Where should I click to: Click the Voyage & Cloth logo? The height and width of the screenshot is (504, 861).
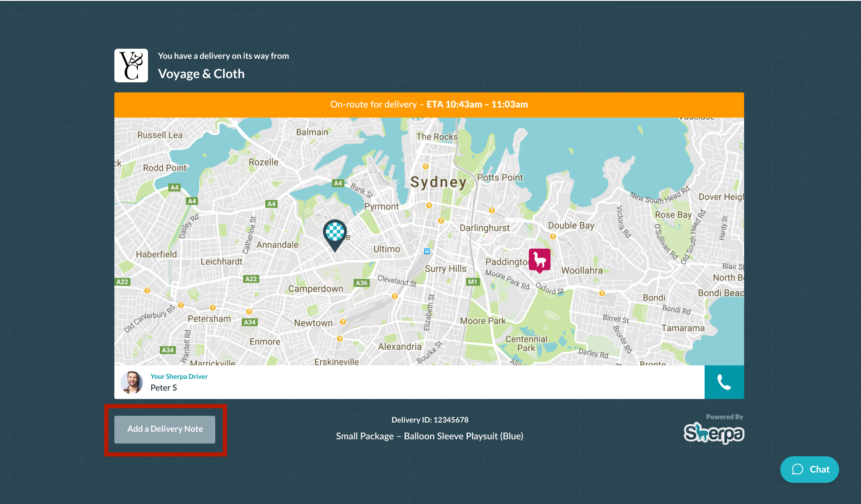point(131,66)
